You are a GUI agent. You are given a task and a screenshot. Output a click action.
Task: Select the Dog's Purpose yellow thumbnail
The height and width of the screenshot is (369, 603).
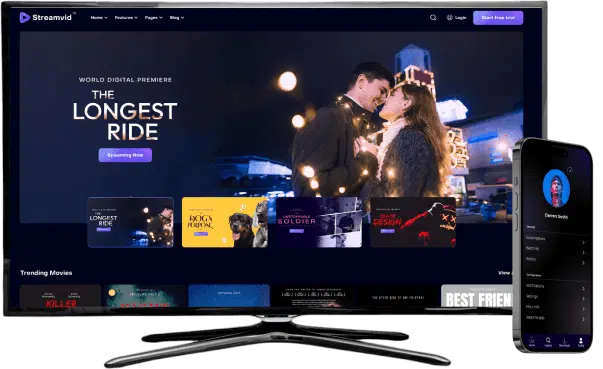(225, 222)
